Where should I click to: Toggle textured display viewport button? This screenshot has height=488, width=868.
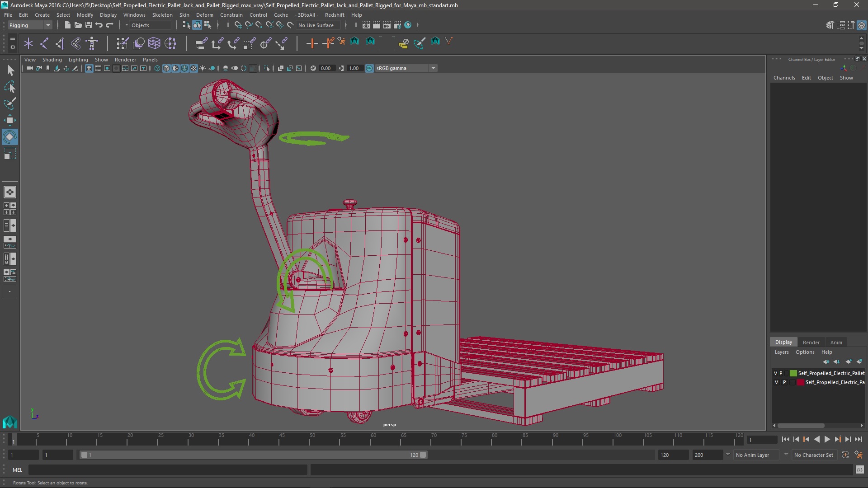point(194,68)
